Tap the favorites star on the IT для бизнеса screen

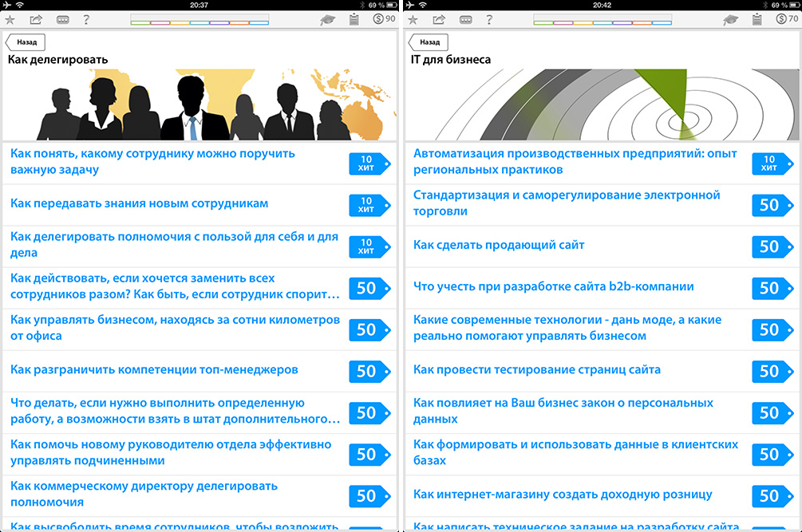coord(413,20)
